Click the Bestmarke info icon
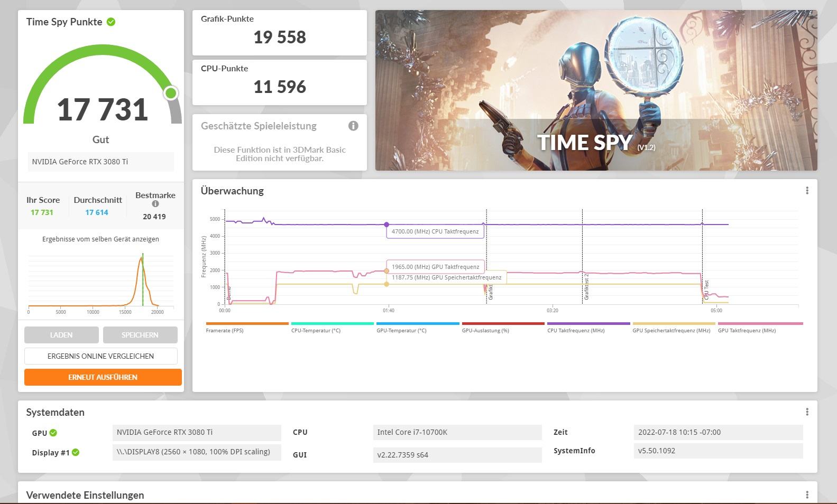The width and height of the screenshot is (837, 504). click(x=155, y=204)
